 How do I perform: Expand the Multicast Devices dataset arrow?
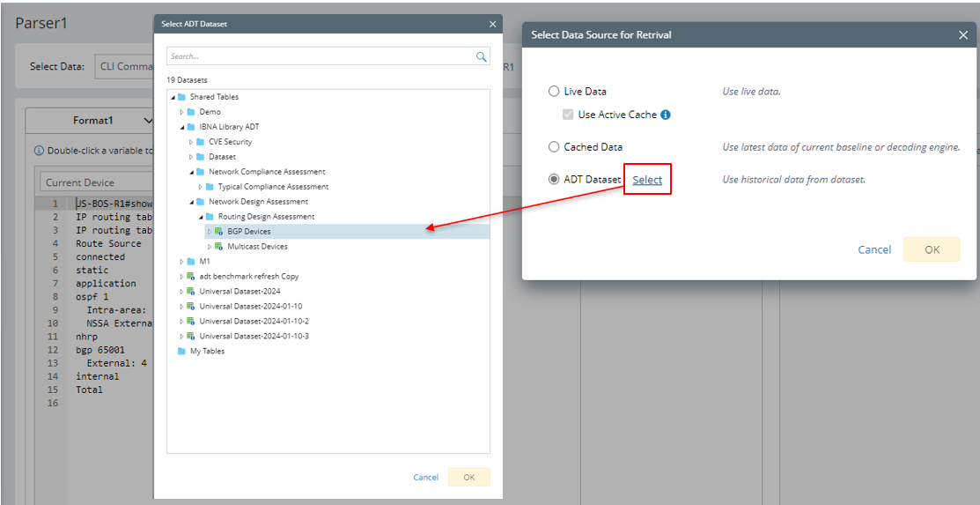coord(210,247)
